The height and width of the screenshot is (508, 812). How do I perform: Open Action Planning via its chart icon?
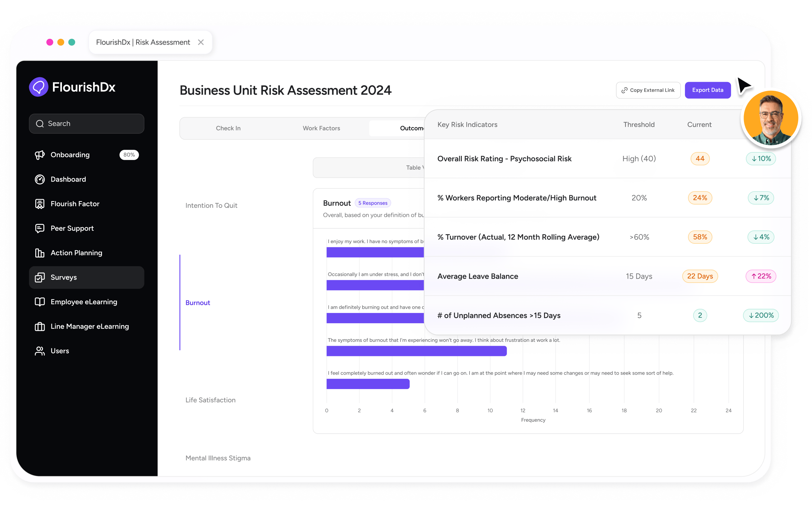[x=40, y=253]
